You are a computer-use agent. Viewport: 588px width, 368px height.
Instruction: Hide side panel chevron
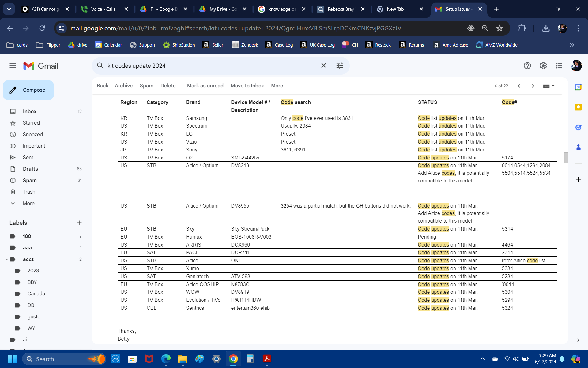tap(578, 340)
